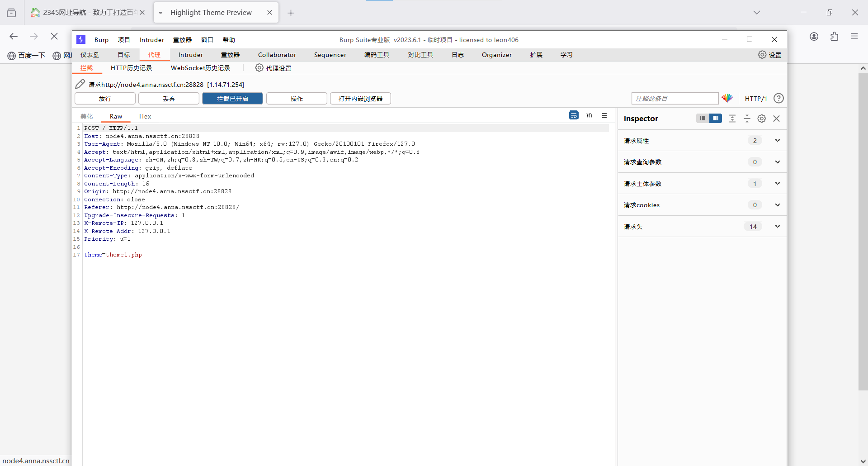
Task: Open the Intruder menu in menu bar
Action: [x=152, y=40]
